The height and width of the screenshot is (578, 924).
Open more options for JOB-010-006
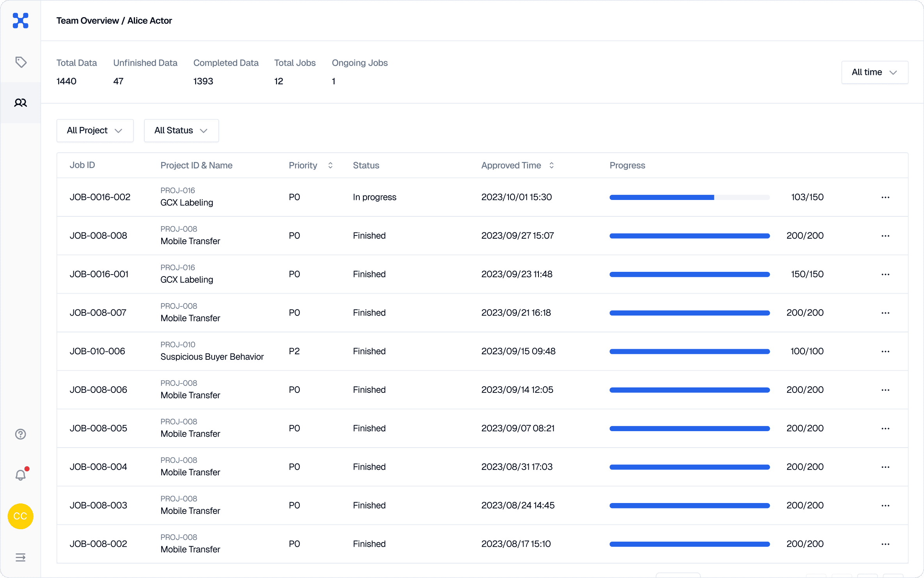coord(885,351)
